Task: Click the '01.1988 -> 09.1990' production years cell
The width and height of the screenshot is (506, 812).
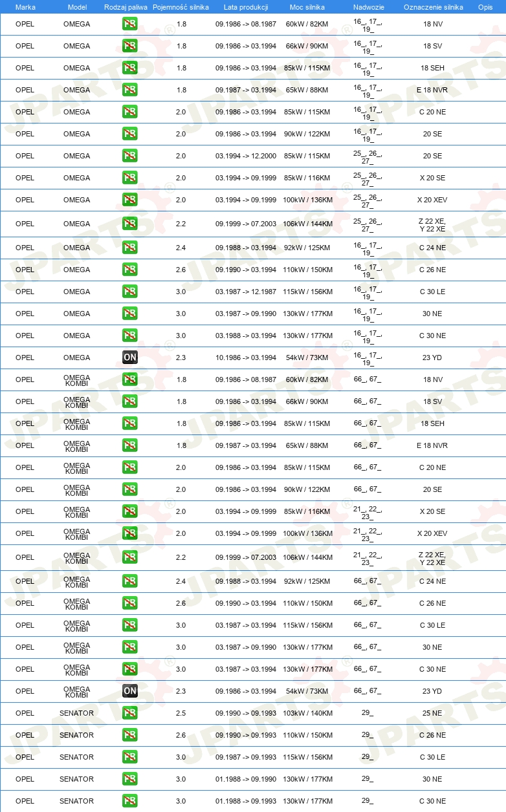Action: click(246, 779)
